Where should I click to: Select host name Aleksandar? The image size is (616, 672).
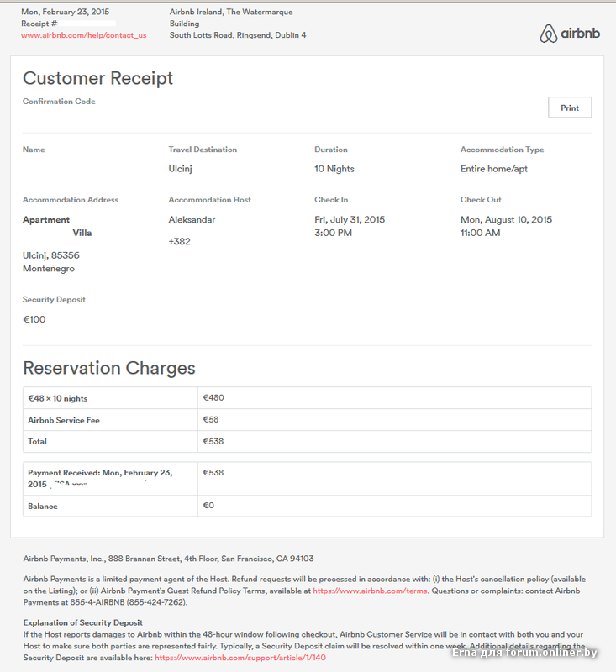tap(192, 220)
